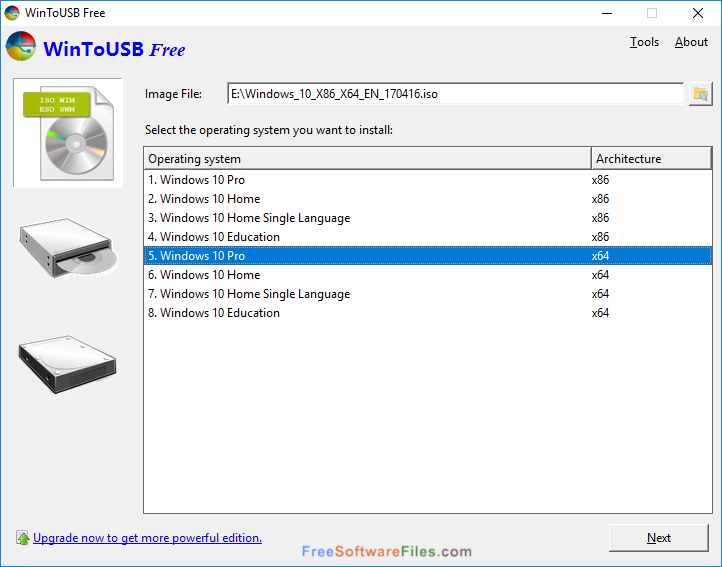
Task: Select row 7. Windows 10 Home Single Language
Action: coord(428,294)
